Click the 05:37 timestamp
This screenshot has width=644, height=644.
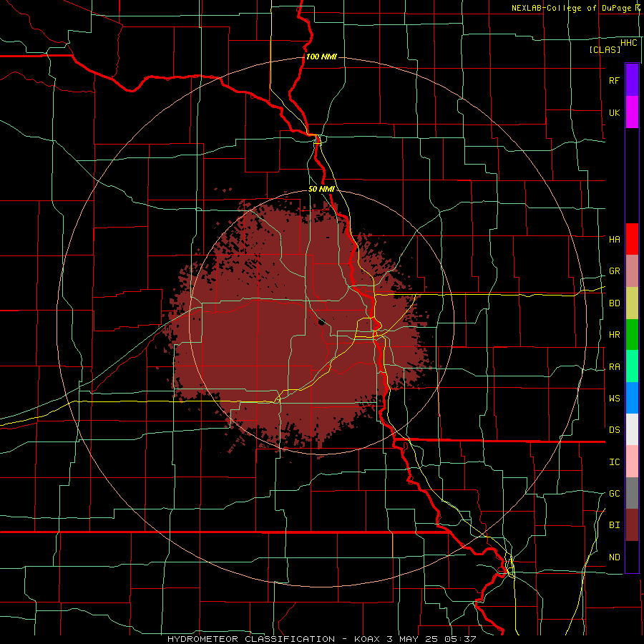click(462, 639)
